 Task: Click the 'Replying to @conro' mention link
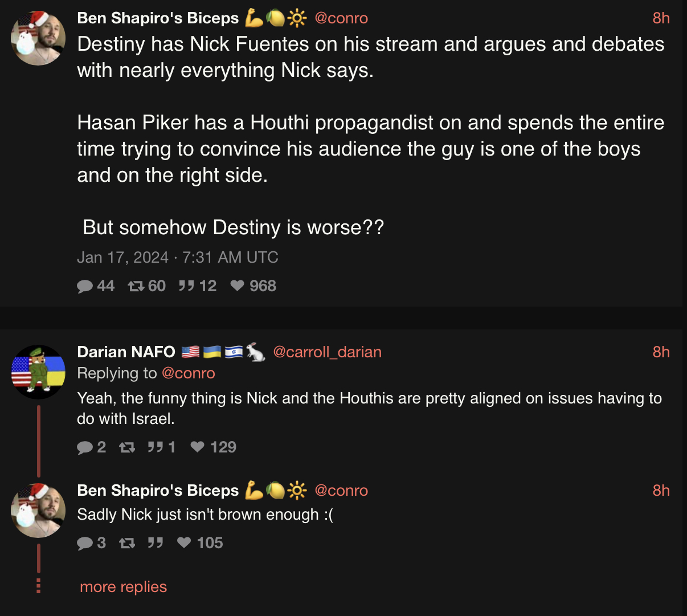click(x=189, y=373)
